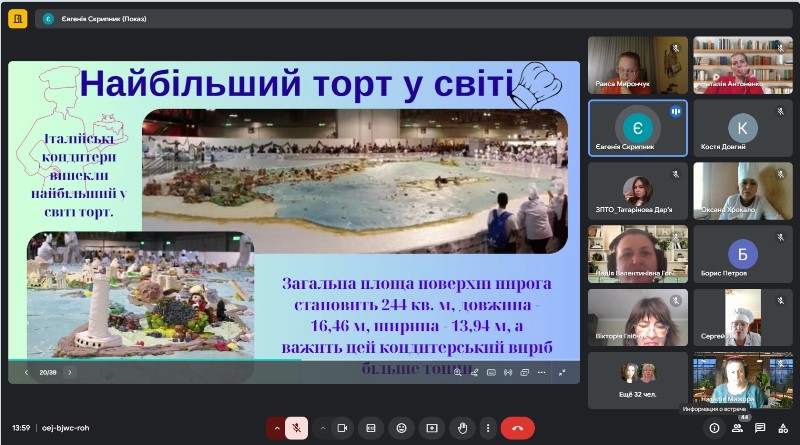Open the activities panel

[x=783, y=428]
